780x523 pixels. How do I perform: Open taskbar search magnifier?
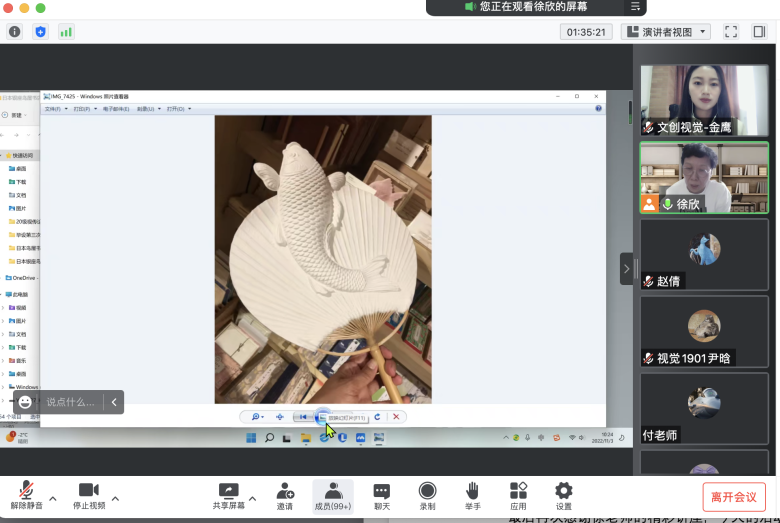(x=269, y=438)
